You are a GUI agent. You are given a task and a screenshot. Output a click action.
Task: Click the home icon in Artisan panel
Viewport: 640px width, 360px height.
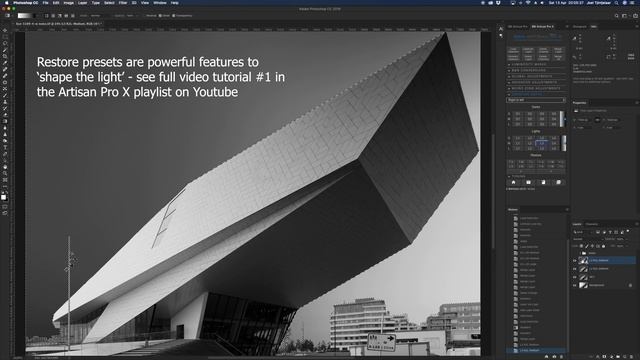point(513,182)
